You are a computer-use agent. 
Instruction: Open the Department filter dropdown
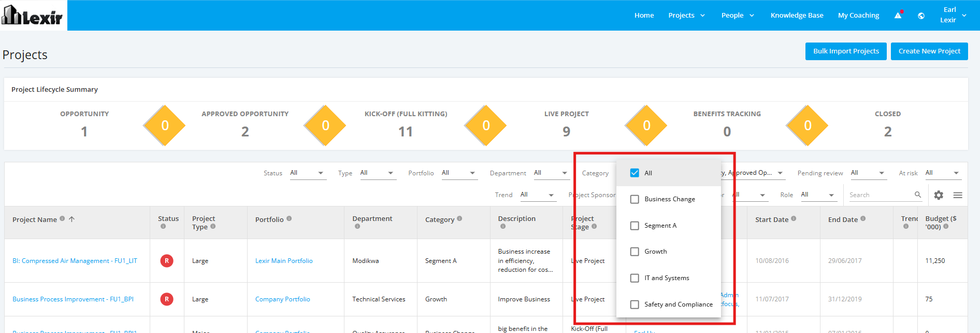click(x=551, y=173)
